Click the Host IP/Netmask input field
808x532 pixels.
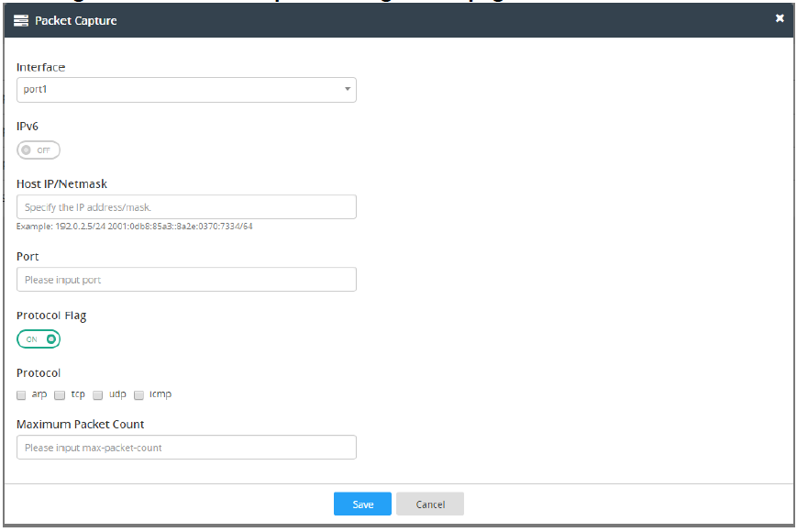click(x=186, y=206)
